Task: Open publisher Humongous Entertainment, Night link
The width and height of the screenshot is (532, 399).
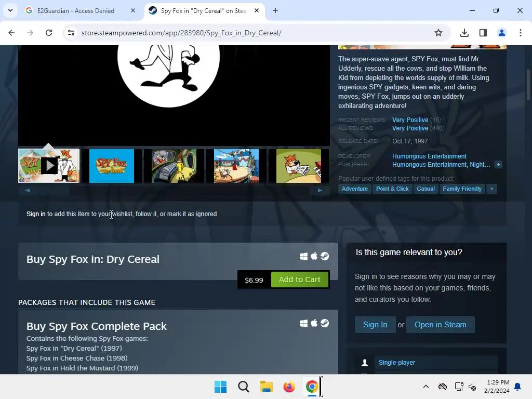Action: pyautogui.click(x=441, y=165)
